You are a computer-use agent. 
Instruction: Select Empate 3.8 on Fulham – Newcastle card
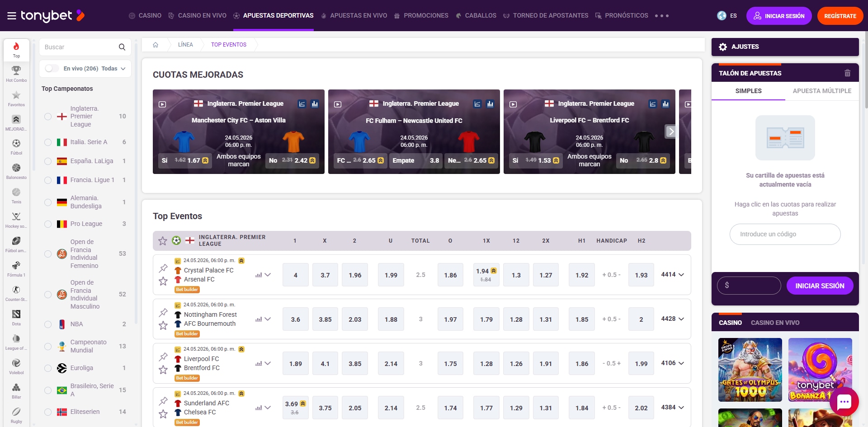(416, 160)
